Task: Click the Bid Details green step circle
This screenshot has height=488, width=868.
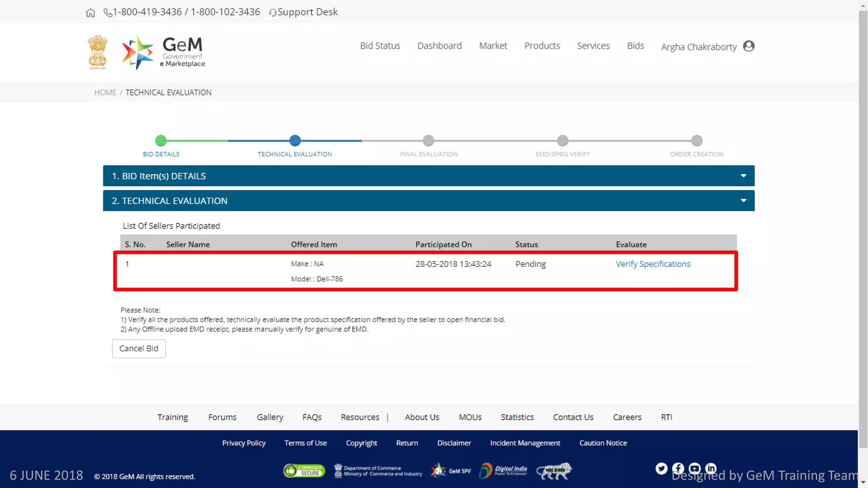Action: tap(161, 140)
